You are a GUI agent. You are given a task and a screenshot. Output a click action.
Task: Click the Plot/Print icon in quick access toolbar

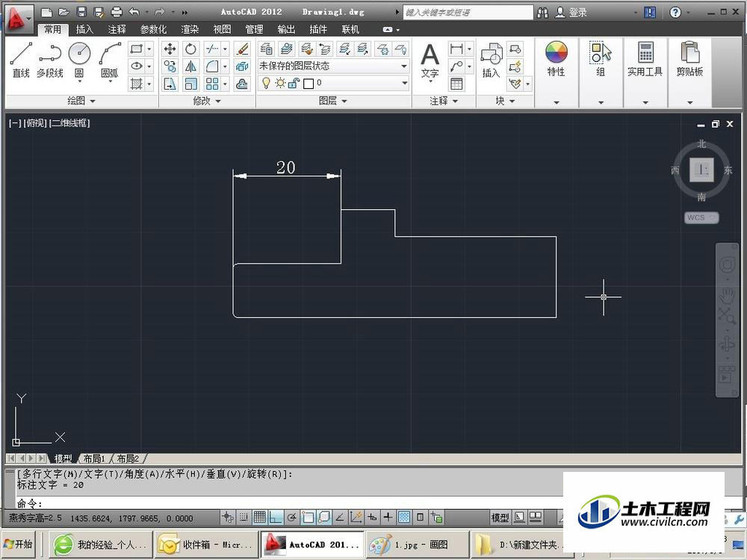coord(117,12)
